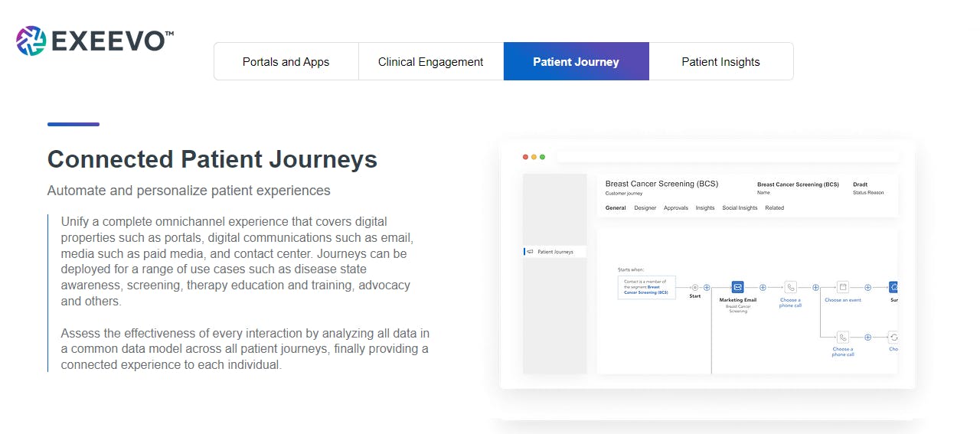Click the megaphone icon beside Patient Journeys
Viewport: 980px width, 434px height.
(529, 252)
